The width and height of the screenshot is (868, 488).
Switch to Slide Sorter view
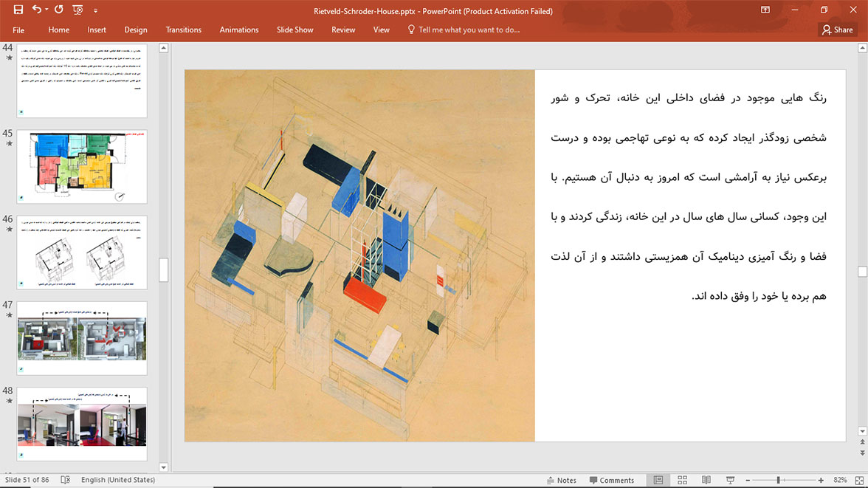click(x=682, y=480)
